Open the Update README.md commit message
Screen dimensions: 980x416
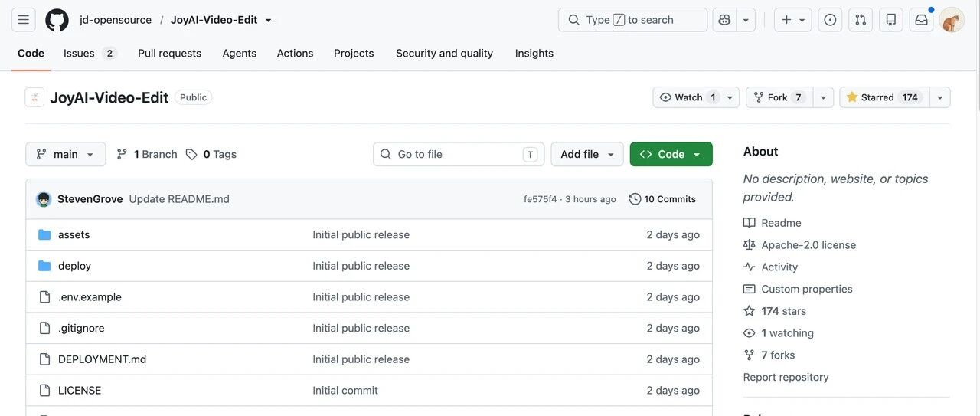179,199
